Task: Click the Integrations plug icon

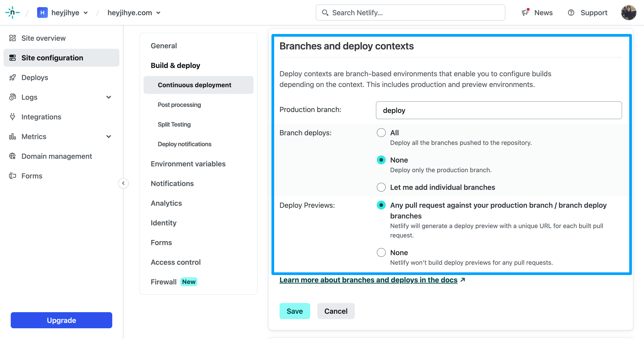Action: click(12, 117)
